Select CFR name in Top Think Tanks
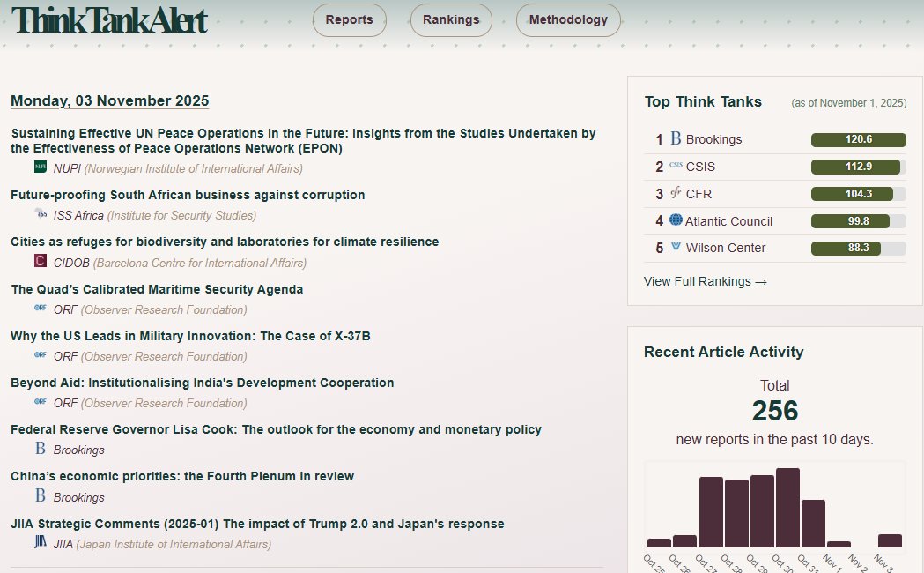924x573 pixels. tap(699, 194)
